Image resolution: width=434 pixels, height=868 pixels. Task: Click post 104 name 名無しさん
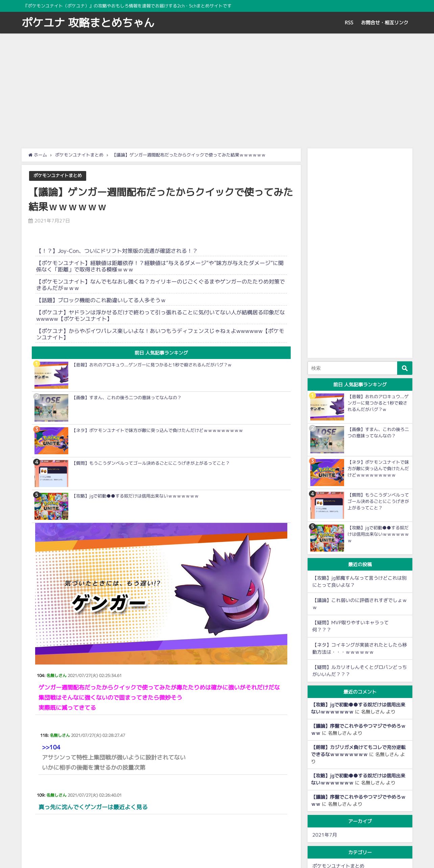[x=56, y=675]
